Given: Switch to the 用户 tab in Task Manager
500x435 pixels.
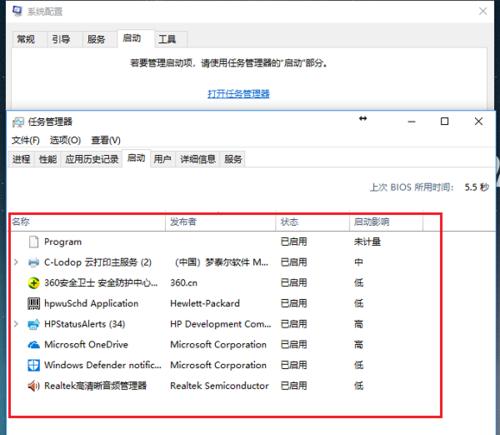Looking at the screenshot, I should 163,159.
